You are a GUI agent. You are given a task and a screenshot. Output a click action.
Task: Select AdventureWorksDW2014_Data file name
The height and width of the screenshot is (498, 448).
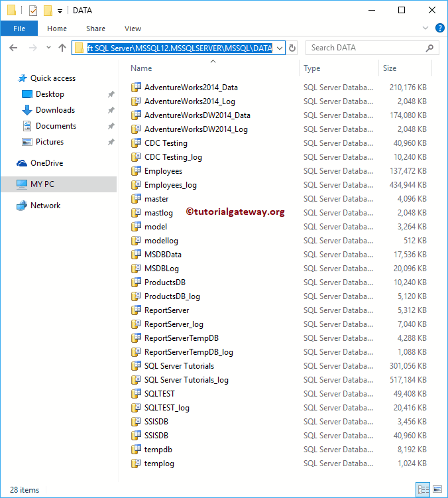click(197, 115)
